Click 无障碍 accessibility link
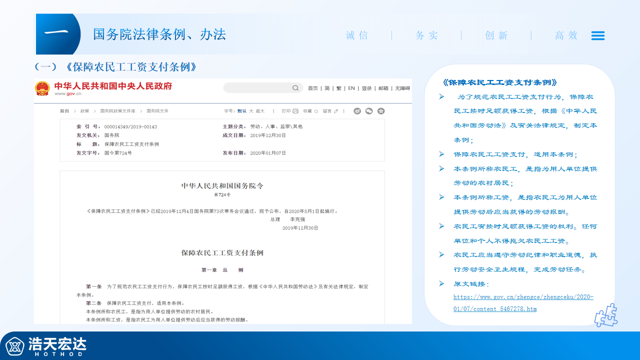Image resolution: width=640 pixels, height=360 pixels. (x=402, y=88)
